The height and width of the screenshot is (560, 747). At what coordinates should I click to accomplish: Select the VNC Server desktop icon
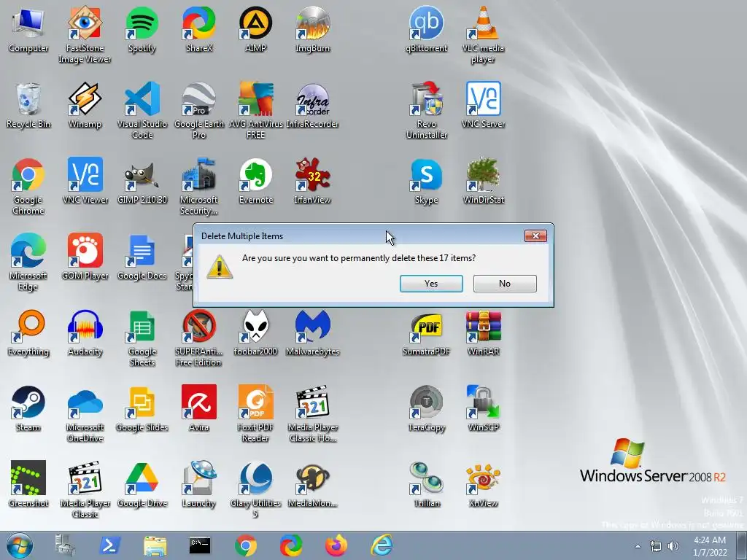point(483,105)
